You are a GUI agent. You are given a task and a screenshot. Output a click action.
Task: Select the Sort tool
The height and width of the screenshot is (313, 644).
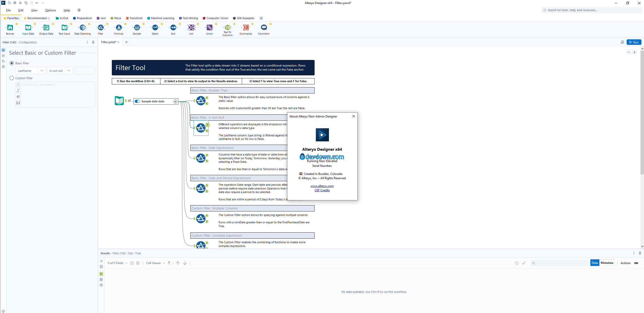coord(173,28)
